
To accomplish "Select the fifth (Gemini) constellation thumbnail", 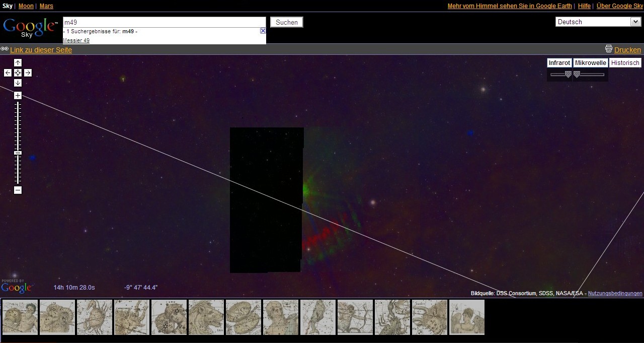I will (169, 317).
